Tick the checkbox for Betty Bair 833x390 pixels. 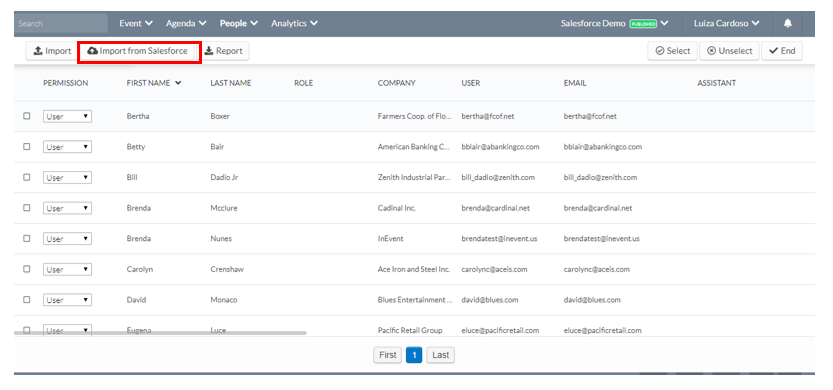[x=27, y=147]
